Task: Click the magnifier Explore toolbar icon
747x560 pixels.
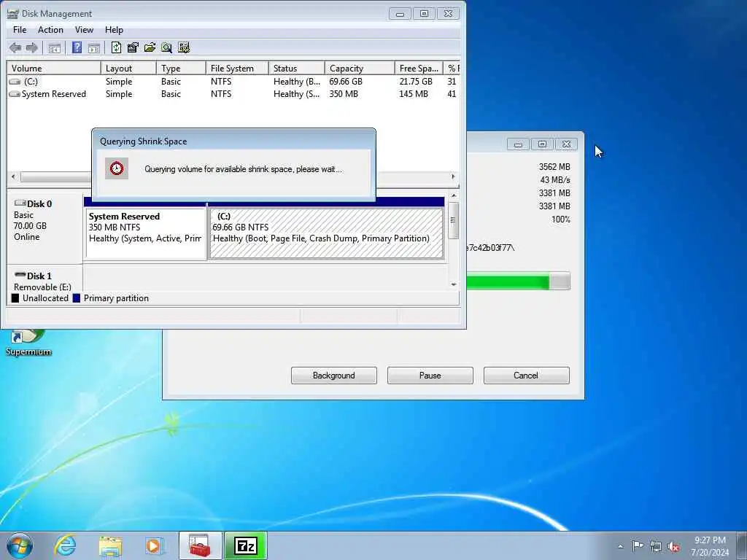Action: point(166,47)
